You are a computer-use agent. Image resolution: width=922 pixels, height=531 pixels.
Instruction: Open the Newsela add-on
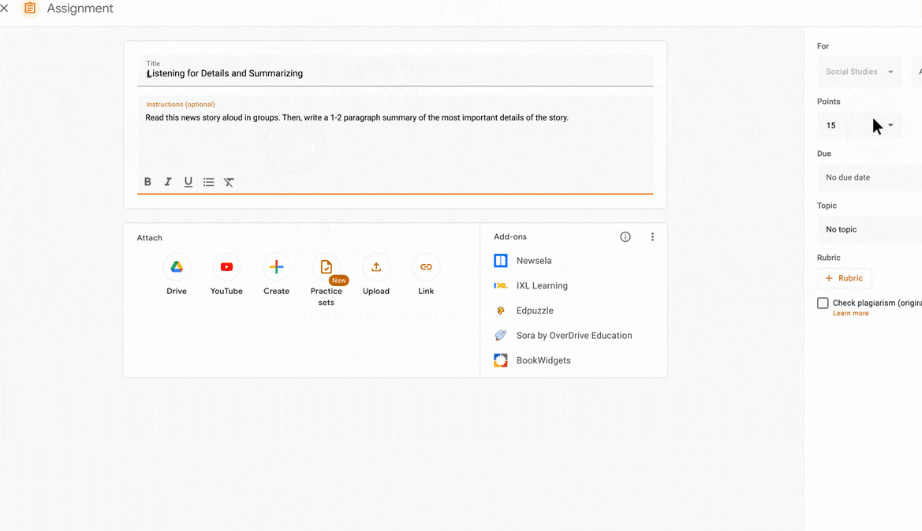point(523,261)
